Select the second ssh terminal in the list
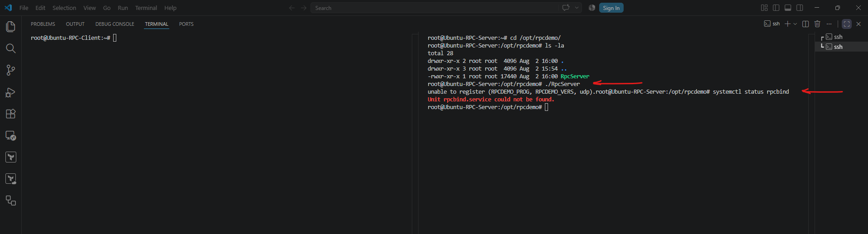 841,47
